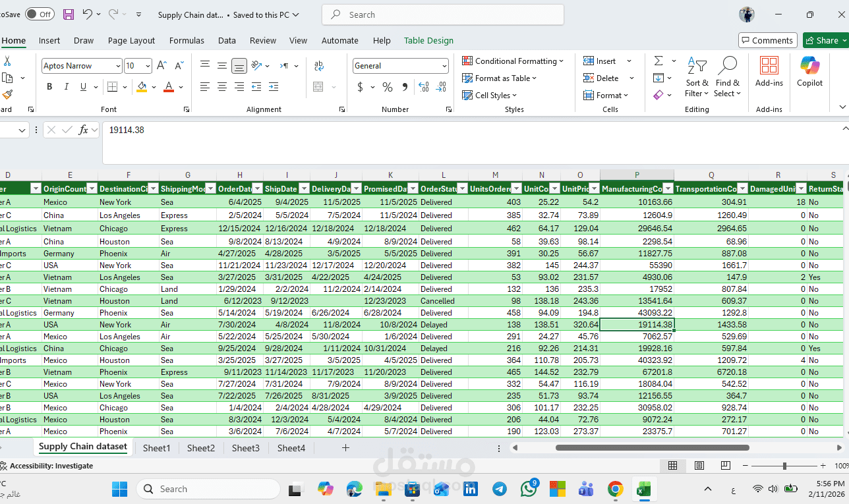Apply Bold formatting to cell

pyautogui.click(x=49, y=87)
